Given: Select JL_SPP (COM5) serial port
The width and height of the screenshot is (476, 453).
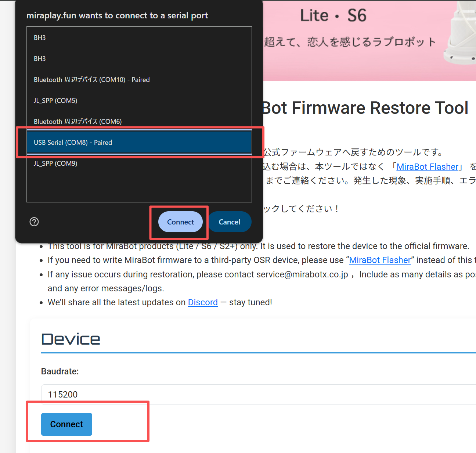Looking at the screenshot, I should point(55,101).
